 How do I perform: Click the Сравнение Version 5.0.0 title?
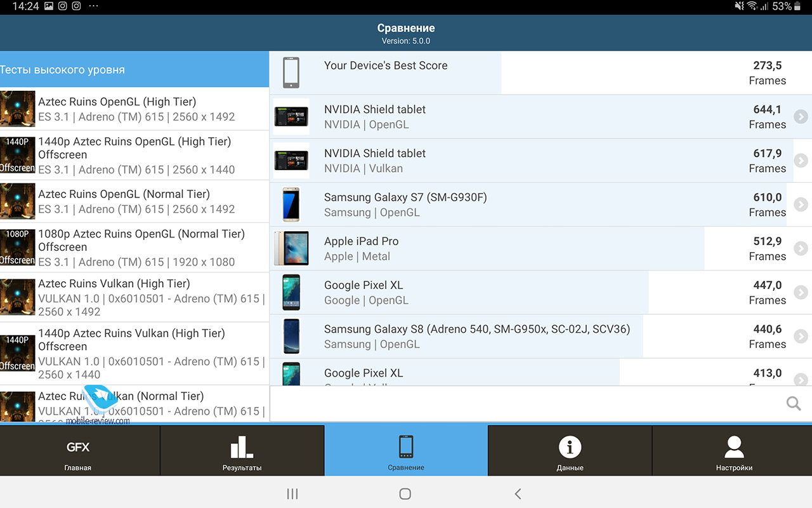(x=406, y=34)
